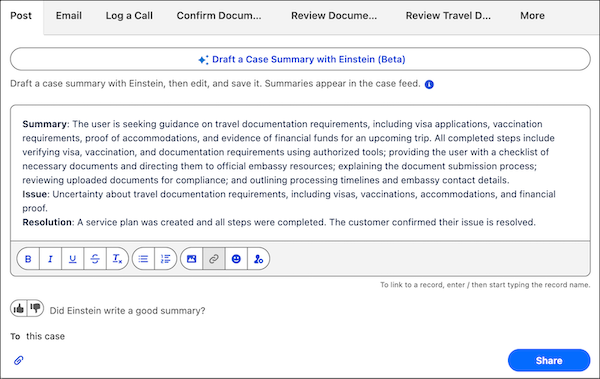Insert an image into the post
This screenshot has height=379, width=600.
click(191, 259)
